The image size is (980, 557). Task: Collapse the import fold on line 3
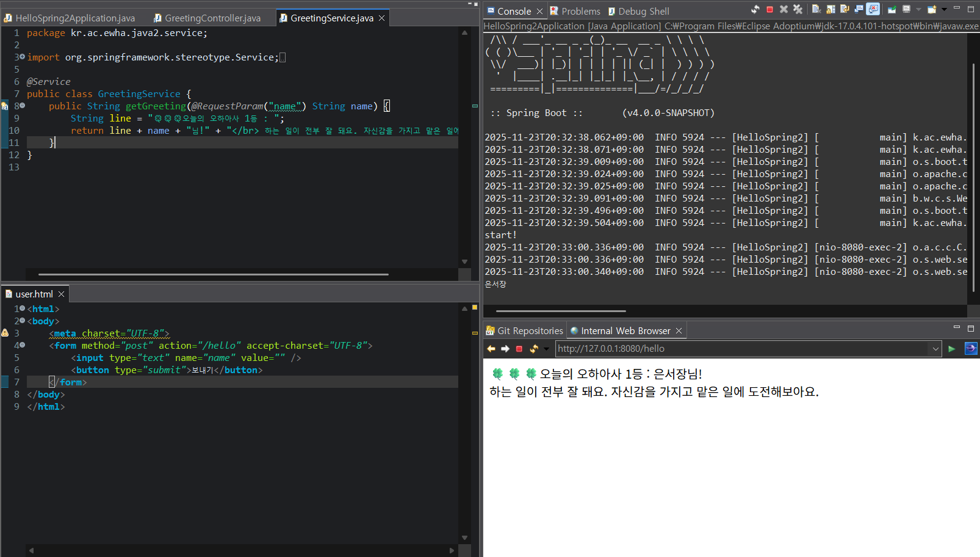(x=23, y=57)
